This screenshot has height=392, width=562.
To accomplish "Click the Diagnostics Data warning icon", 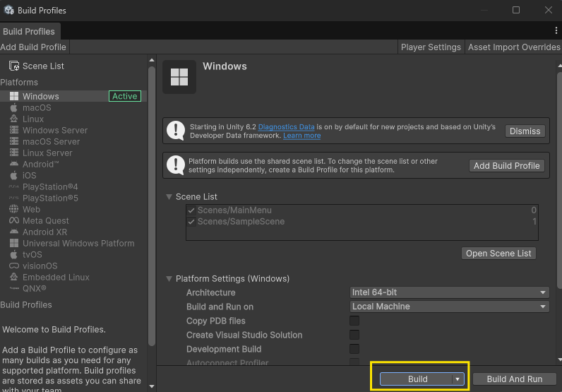I will [176, 131].
